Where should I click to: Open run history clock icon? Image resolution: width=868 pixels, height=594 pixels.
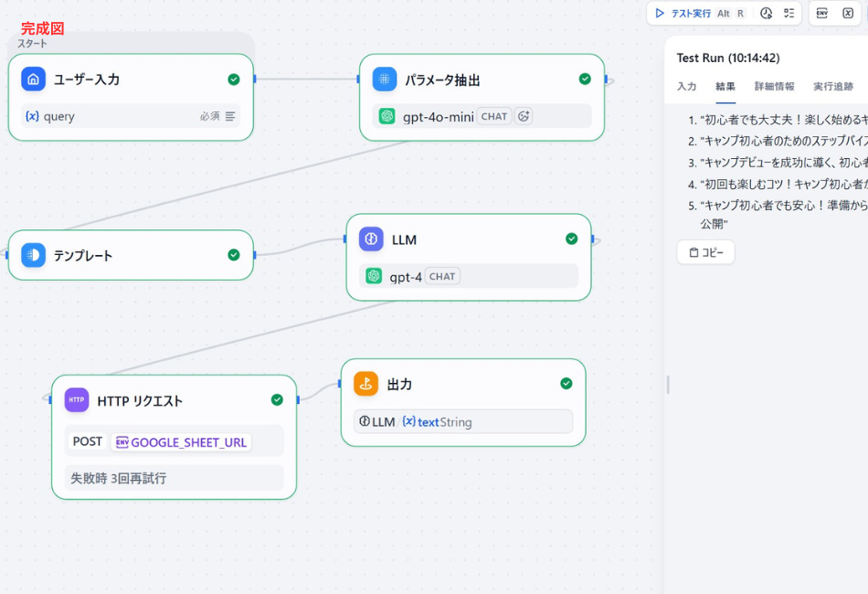(x=766, y=14)
